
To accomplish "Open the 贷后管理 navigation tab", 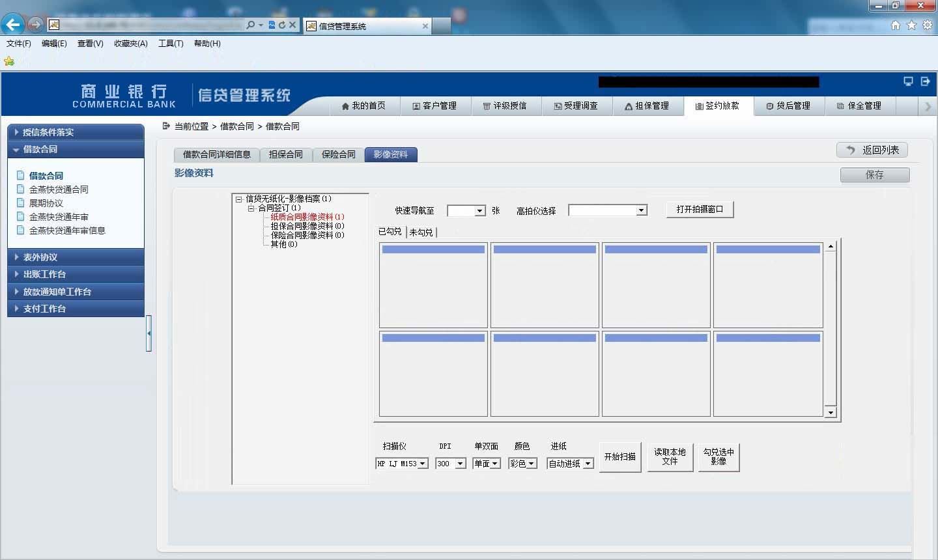I will [x=789, y=105].
